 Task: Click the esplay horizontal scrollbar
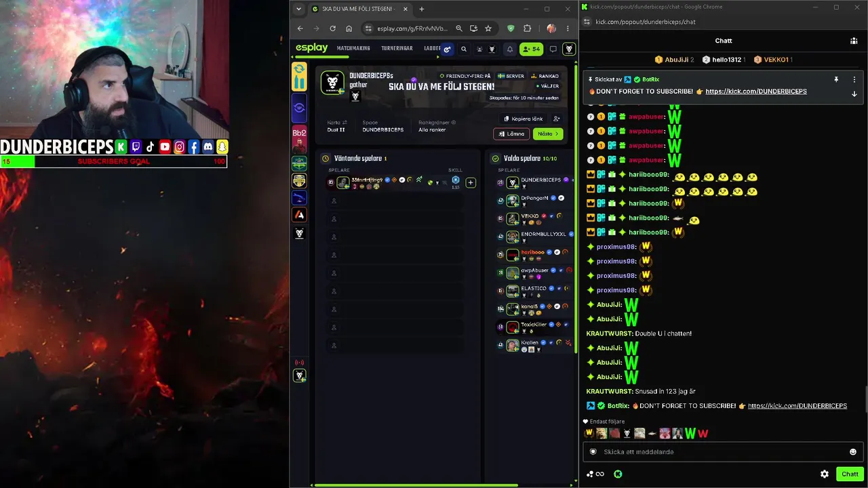[x=415, y=485]
